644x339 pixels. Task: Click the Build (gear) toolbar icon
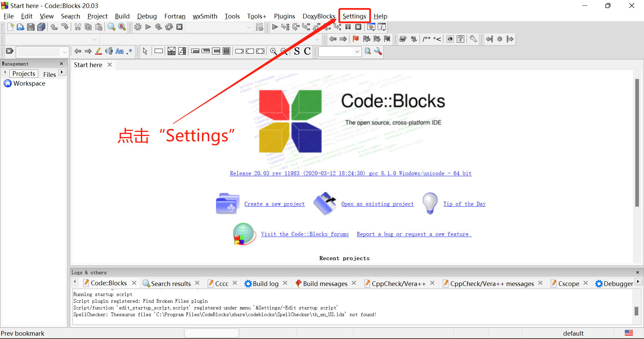pyautogui.click(x=138, y=27)
